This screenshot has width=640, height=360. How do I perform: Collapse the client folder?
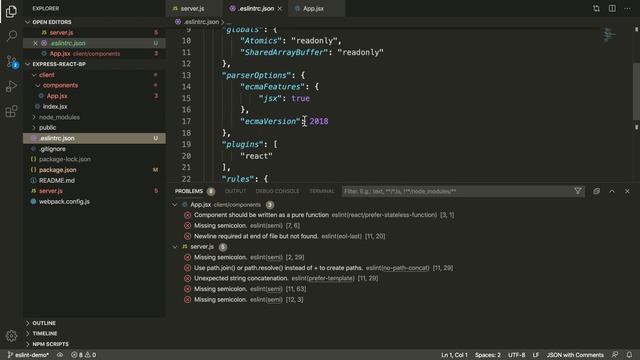point(47,75)
